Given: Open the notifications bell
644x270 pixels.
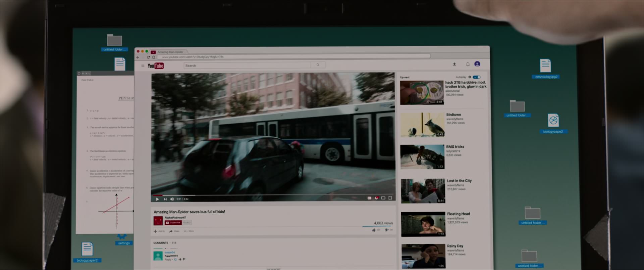Looking at the screenshot, I should coord(468,64).
